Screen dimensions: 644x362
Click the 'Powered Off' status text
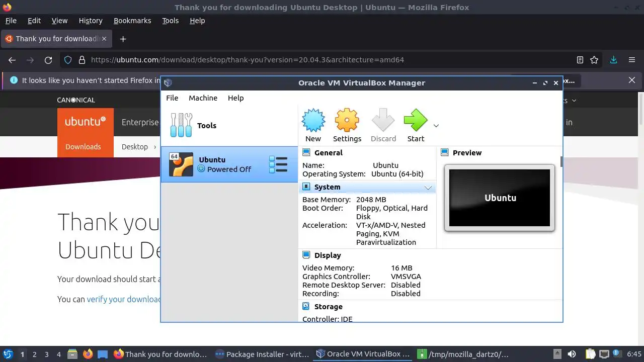click(229, 169)
